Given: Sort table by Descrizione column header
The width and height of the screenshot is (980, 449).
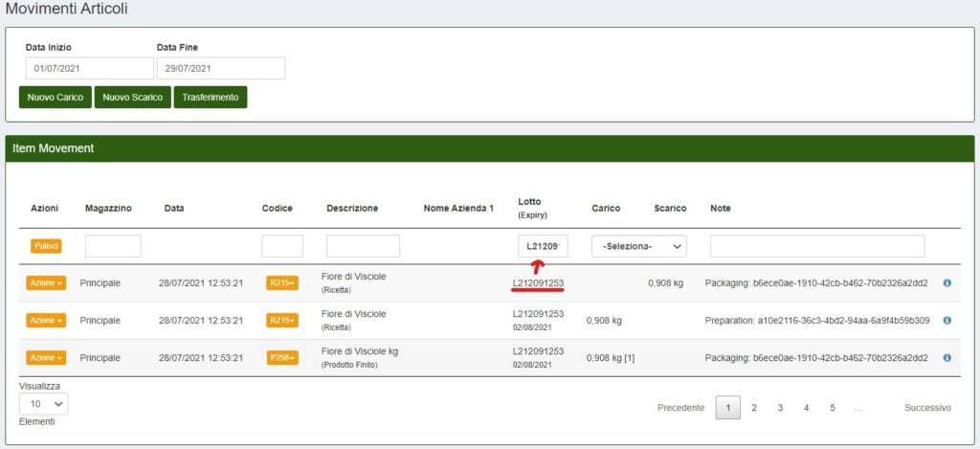Looking at the screenshot, I should pos(351,208).
